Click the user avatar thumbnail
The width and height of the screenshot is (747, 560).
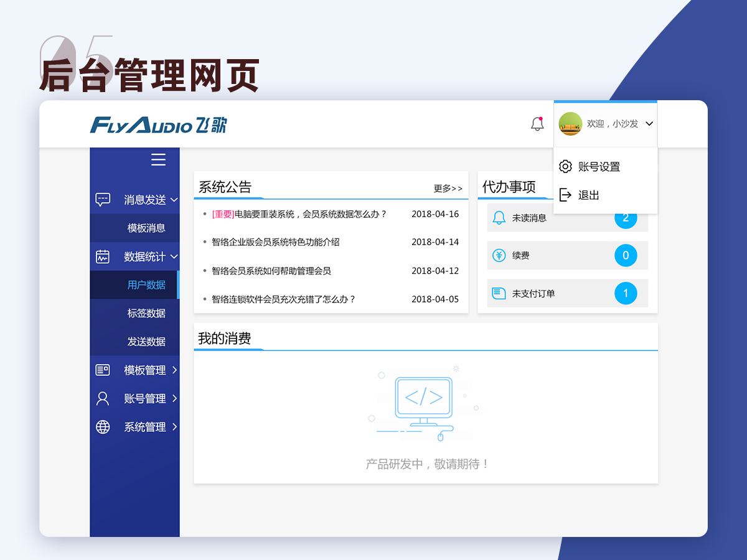pyautogui.click(x=570, y=124)
